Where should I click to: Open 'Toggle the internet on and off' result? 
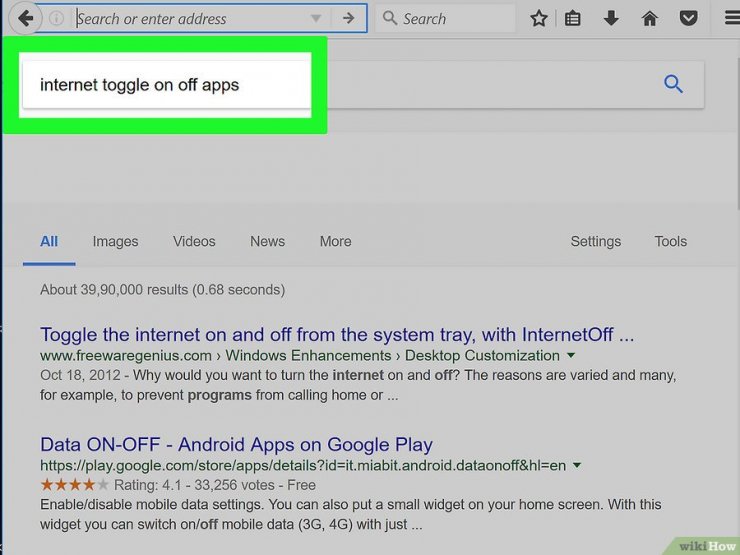click(x=337, y=335)
